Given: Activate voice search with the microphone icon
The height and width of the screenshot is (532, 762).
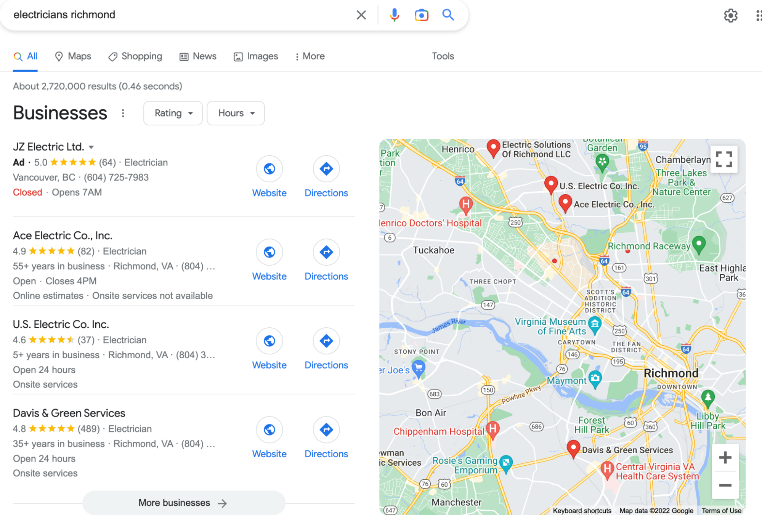Looking at the screenshot, I should 394,15.
